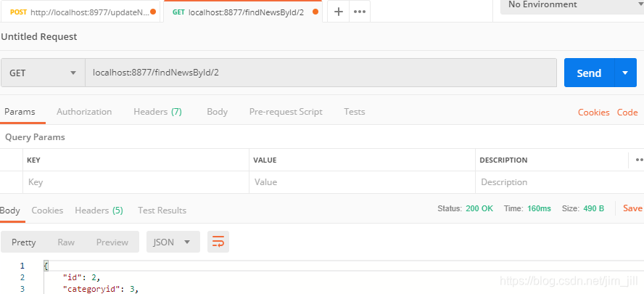Click Save response button
The height and width of the screenshot is (294, 644).
pos(632,208)
